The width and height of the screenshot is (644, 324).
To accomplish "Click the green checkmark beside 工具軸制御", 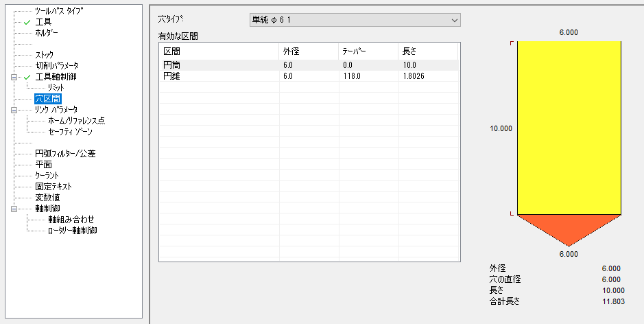I will [27, 77].
